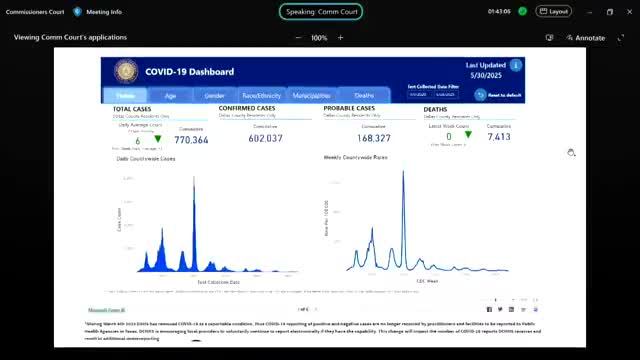The height and width of the screenshot is (360, 640).
Task: Click the green connection status indicator
Action: click(x=522, y=11)
